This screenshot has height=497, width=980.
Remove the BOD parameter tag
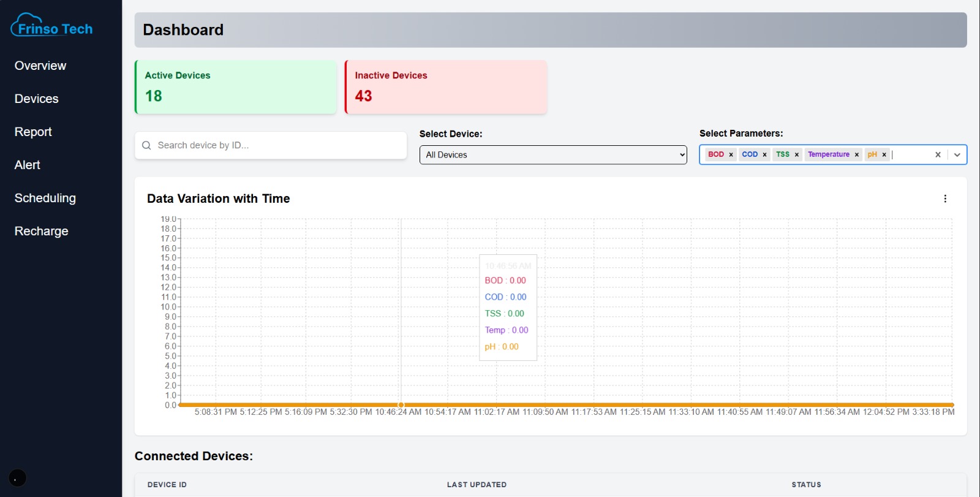(x=731, y=155)
